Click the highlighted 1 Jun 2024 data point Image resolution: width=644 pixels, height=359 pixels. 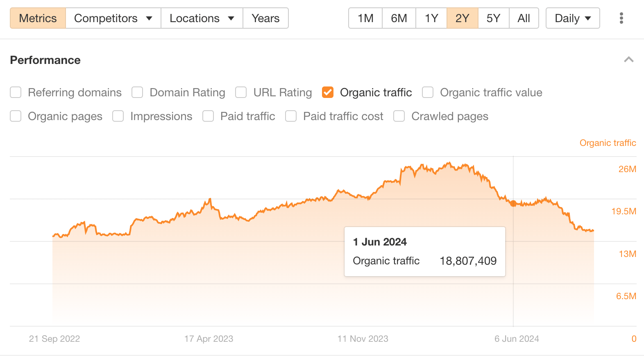(513, 204)
